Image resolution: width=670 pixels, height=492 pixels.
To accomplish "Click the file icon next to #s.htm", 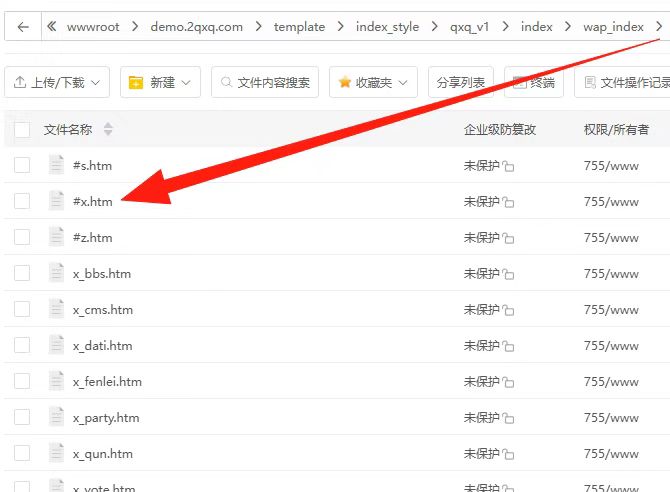I will click(x=57, y=166).
